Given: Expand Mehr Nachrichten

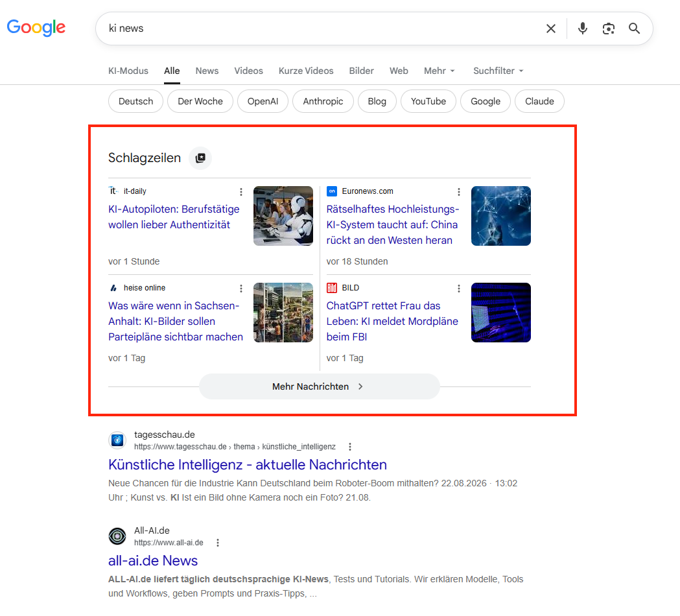Looking at the screenshot, I should coord(319,386).
